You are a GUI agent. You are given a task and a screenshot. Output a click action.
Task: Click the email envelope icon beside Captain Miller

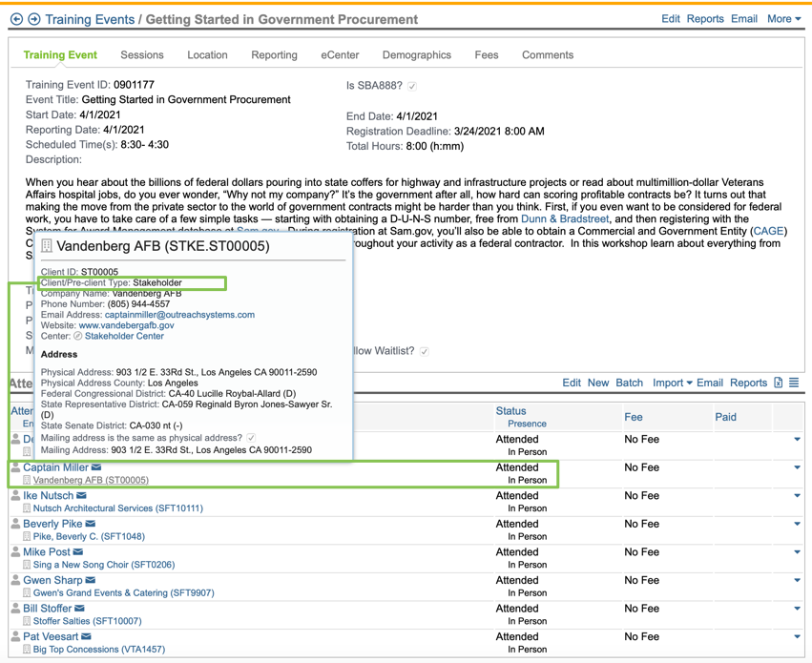click(x=96, y=467)
